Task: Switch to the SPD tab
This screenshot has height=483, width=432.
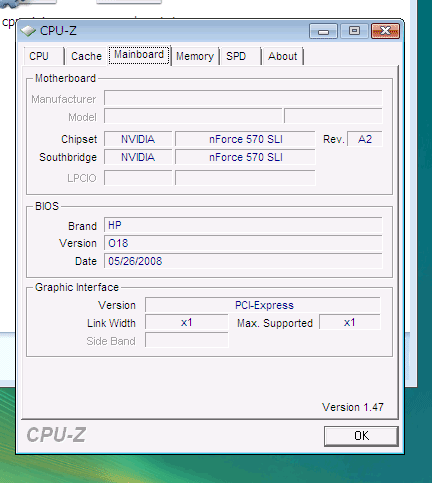Action: 240,56
